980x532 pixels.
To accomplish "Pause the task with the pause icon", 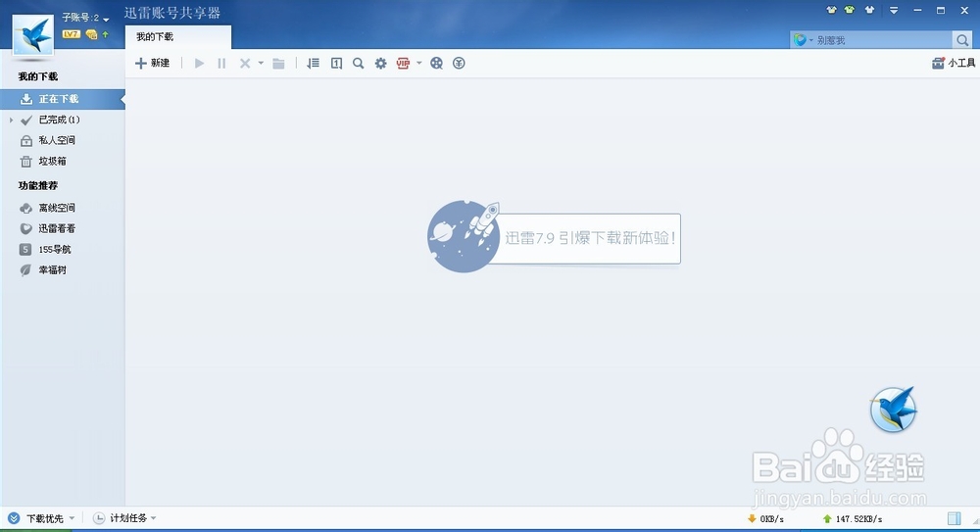I will tap(221, 63).
